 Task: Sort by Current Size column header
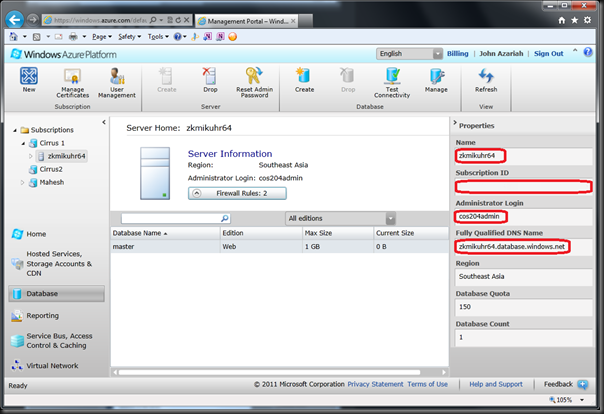(411, 233)
